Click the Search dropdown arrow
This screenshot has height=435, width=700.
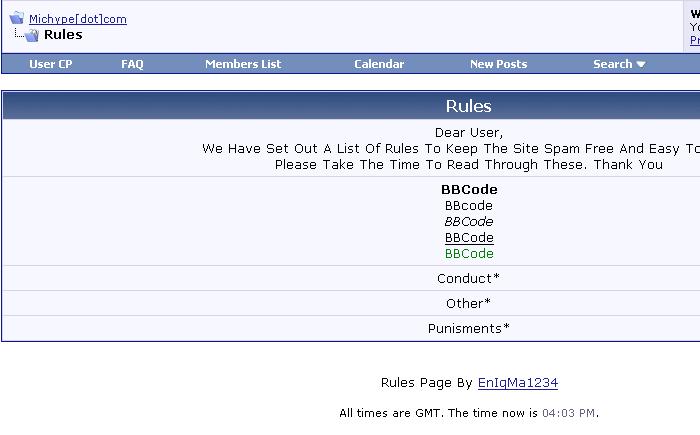coord(641,65)
